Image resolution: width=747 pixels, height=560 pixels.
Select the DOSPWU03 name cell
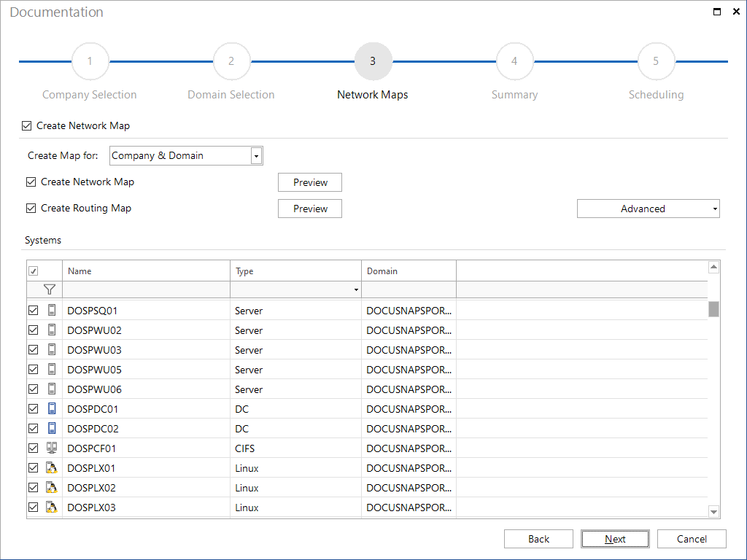[x=146, y=349]
